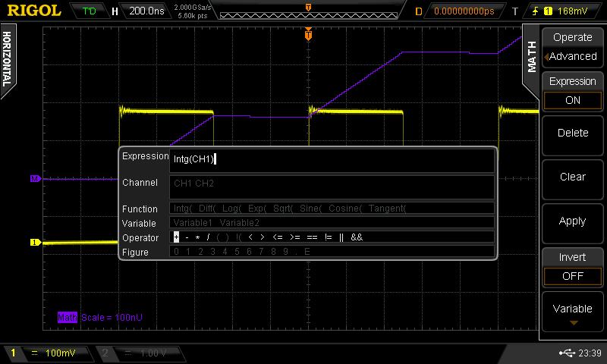This screenshot has height=364, width=607.
Task: Click the RIGOL logo
Action: click(34, 11)
